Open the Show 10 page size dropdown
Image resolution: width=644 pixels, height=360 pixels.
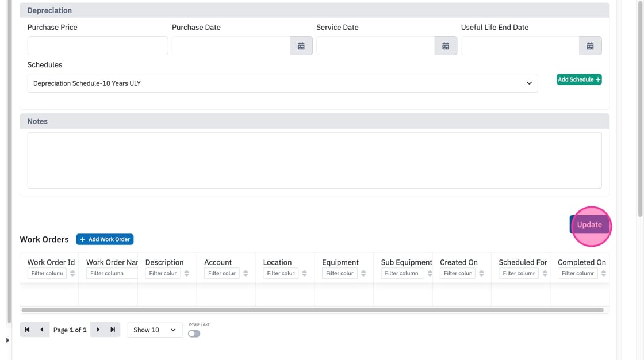155,330
